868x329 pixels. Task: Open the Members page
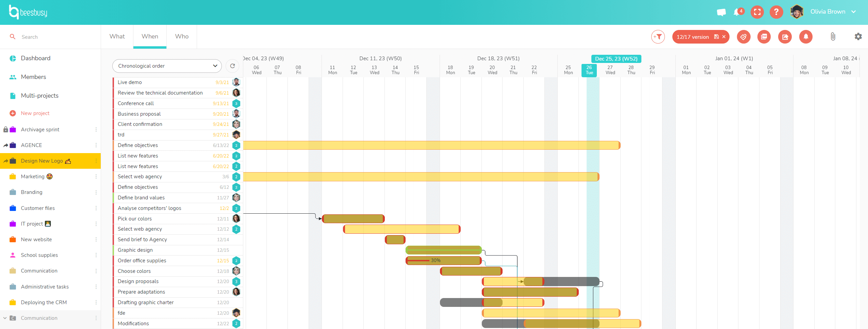tap(33, 77)
